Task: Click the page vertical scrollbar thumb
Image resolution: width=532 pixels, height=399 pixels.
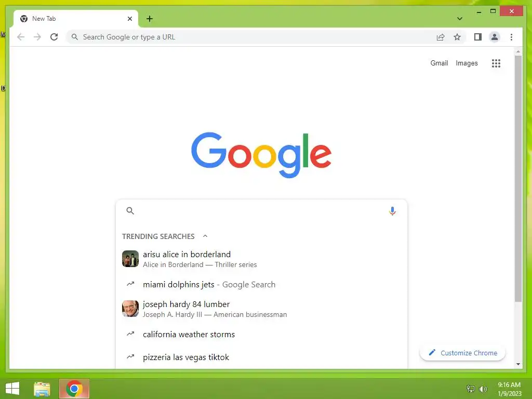Action: pyautogui.click(x=518, y=179)
